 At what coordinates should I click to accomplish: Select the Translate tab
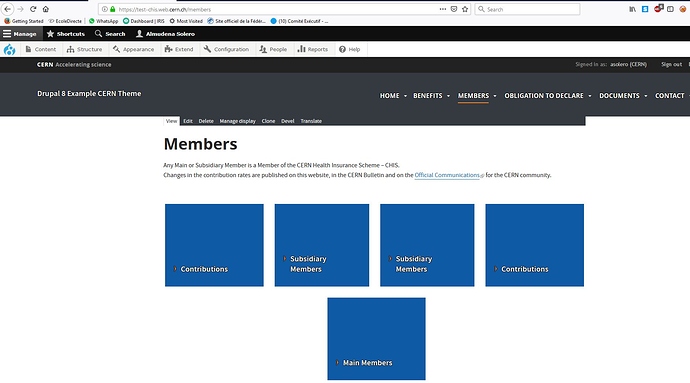pyautogui.click(x=311, y=121)
